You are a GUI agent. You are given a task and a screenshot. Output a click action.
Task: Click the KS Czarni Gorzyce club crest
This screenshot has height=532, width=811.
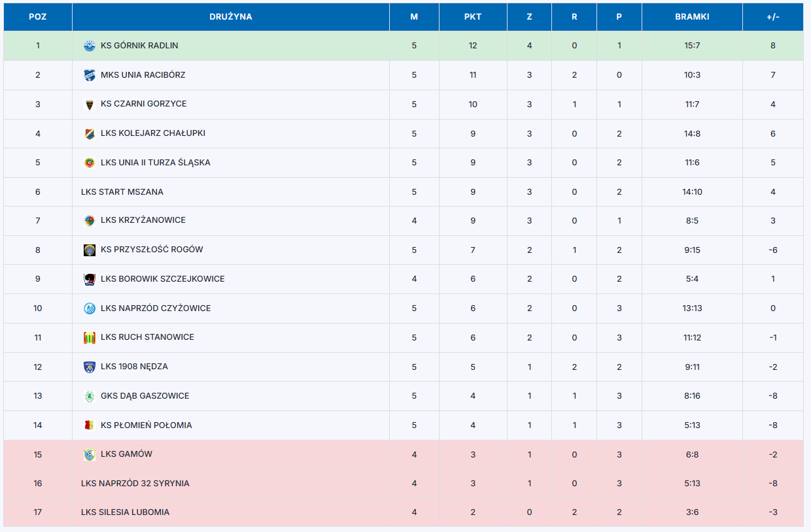[x=90, y=104]
